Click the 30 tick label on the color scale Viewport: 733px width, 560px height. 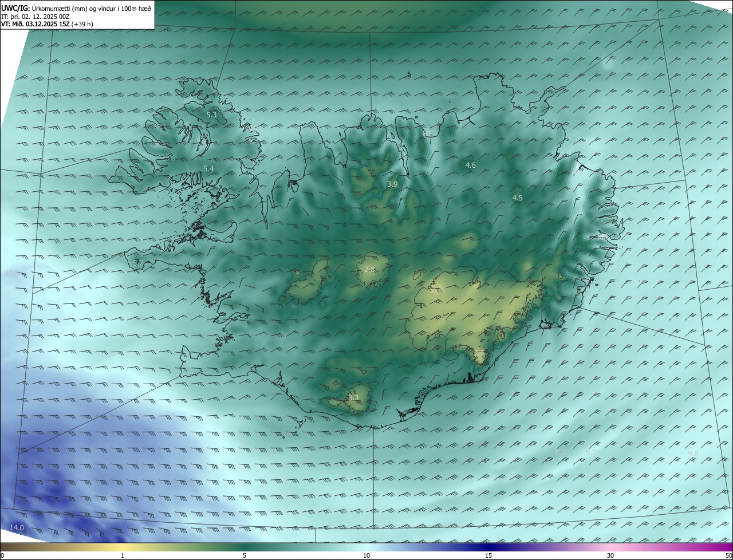[610, 556]
